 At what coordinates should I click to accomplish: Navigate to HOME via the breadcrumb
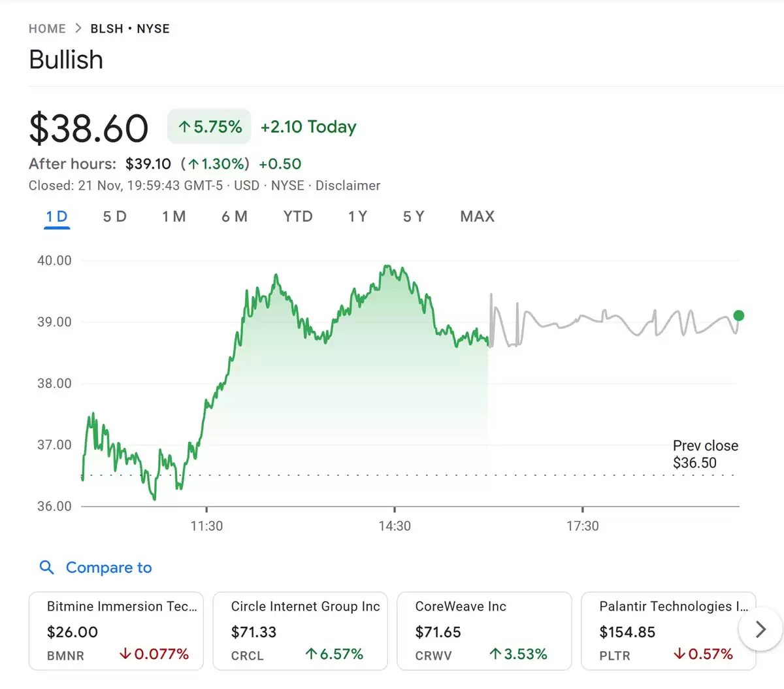(46, 28)
